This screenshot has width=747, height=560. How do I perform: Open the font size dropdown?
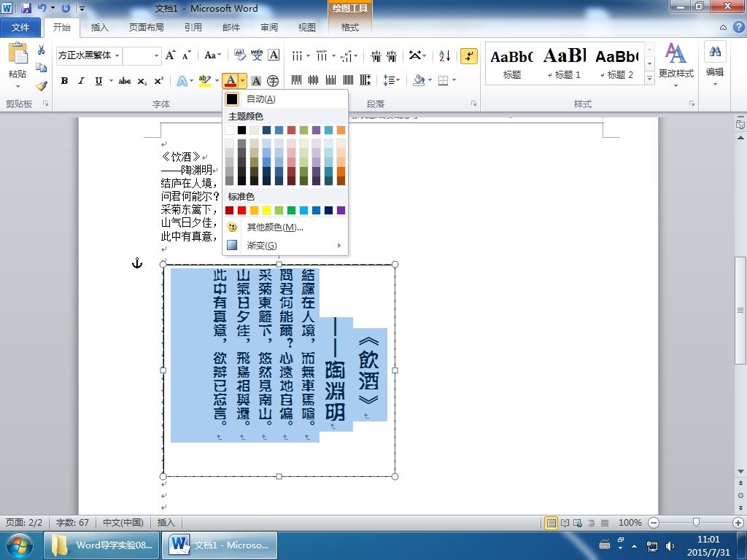point(156,55)
